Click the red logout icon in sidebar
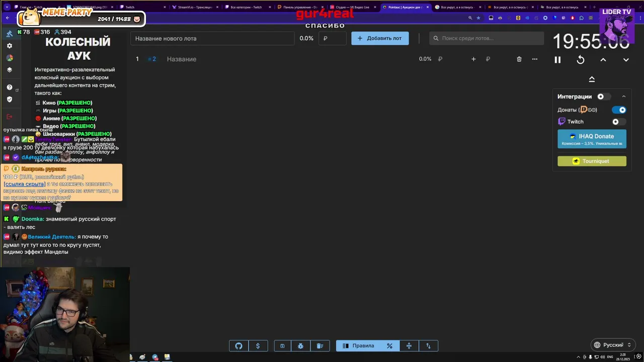This screenshot has width=644, height=362. (x=9, y=117)
